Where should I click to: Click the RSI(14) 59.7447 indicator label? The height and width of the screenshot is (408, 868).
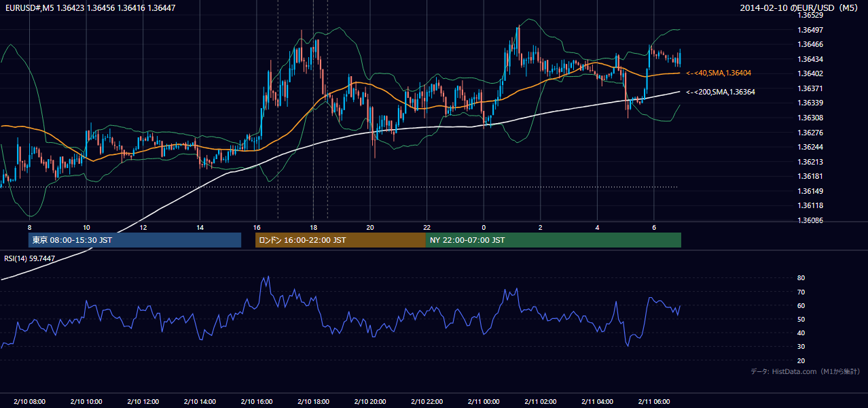click(30, 258)
